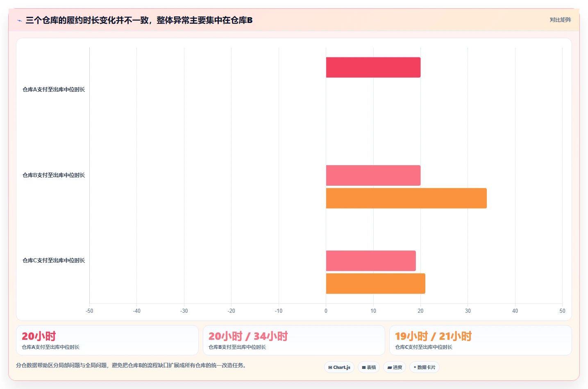Click the 20小时 / 34小时 value
Viewport: 588px width, 389px height.
pos(248,336)
